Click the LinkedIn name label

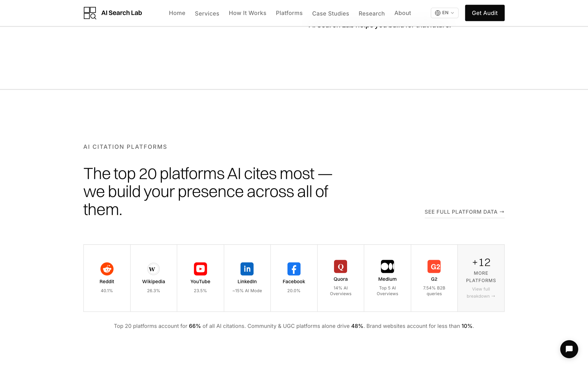247,281
